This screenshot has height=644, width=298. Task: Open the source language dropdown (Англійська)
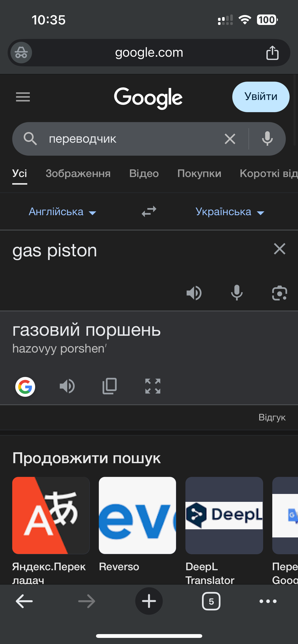(x=62, y=212)
